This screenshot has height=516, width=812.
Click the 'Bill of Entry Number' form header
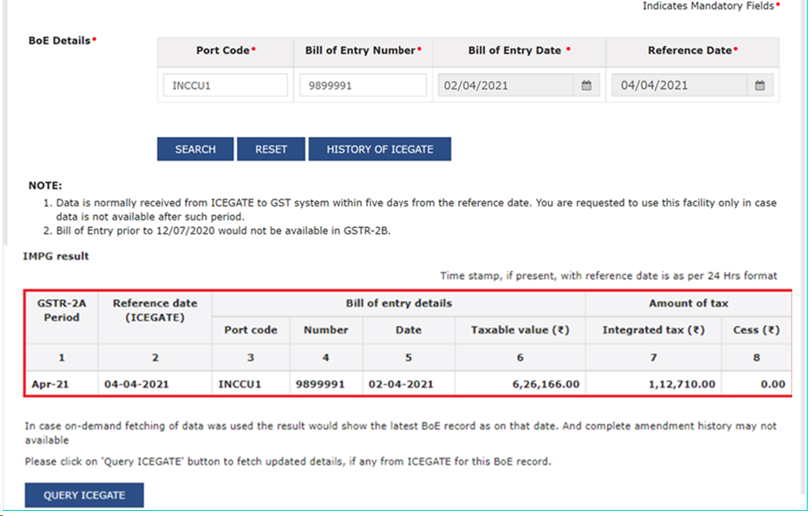pos(363,50)
